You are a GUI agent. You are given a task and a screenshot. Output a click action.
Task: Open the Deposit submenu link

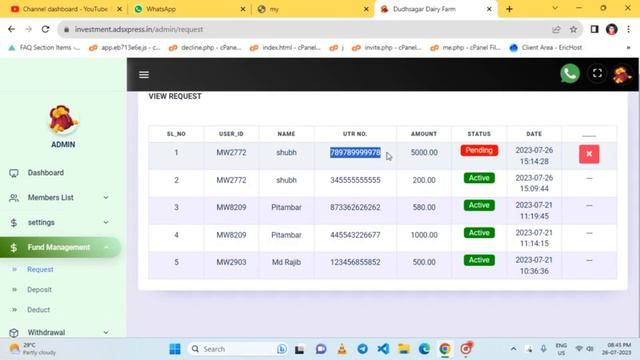[39, 289]
